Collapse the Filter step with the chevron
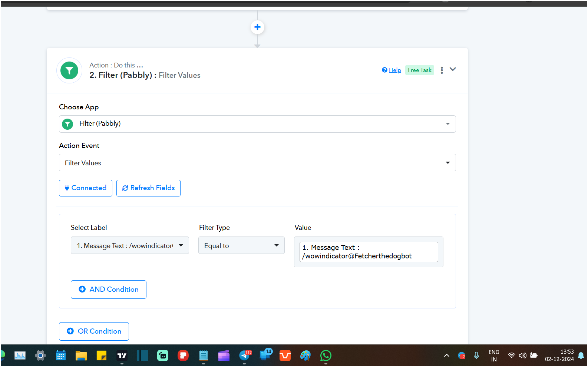This screenshot has height=367, width=588. (453, 69)
